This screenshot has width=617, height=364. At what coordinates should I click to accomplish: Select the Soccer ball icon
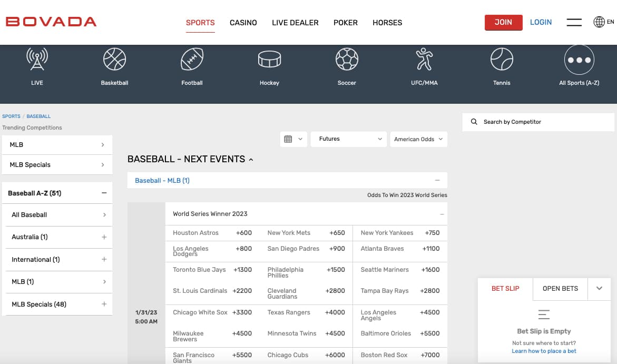[347, 60]
